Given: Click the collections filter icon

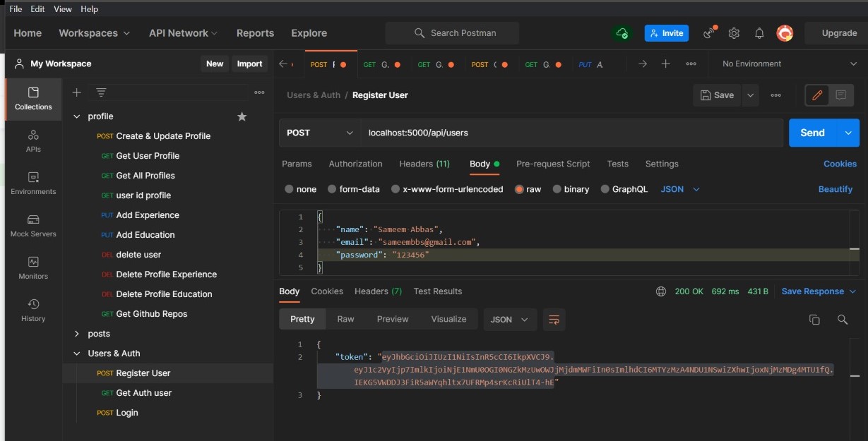Looking at the screenshot, I should pyautogui.click(x=101, y=92).
